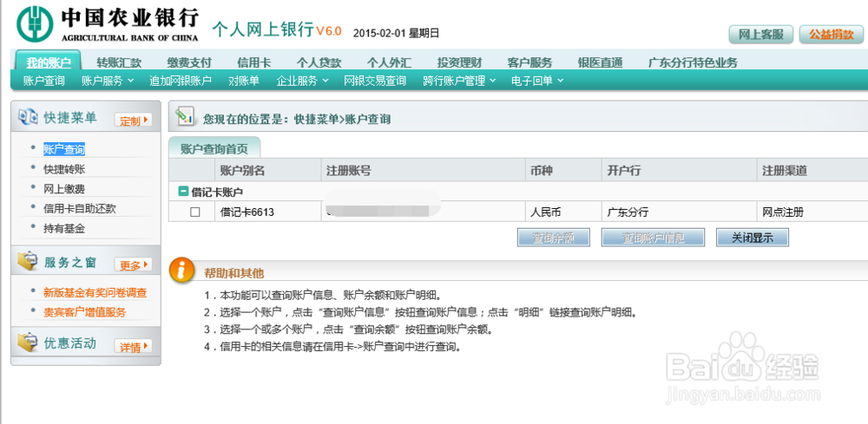Image resolution: width=868 pixels, height=424 pixels.
Task: Open the 投资理财 tab
Action: click(459, 62)
